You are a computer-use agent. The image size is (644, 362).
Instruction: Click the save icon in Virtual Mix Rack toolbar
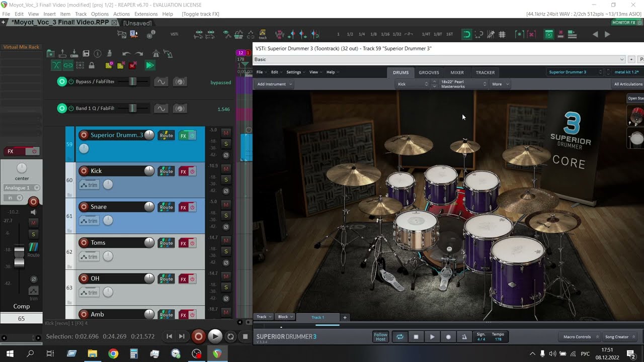86,54
